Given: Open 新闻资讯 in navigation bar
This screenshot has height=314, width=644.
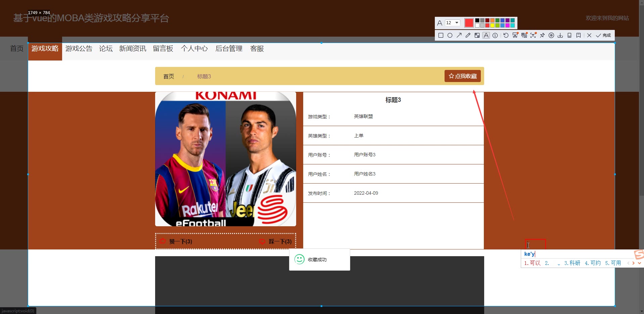Looking at the screenshot, I should pyautogui.click(x=133, y=49).
